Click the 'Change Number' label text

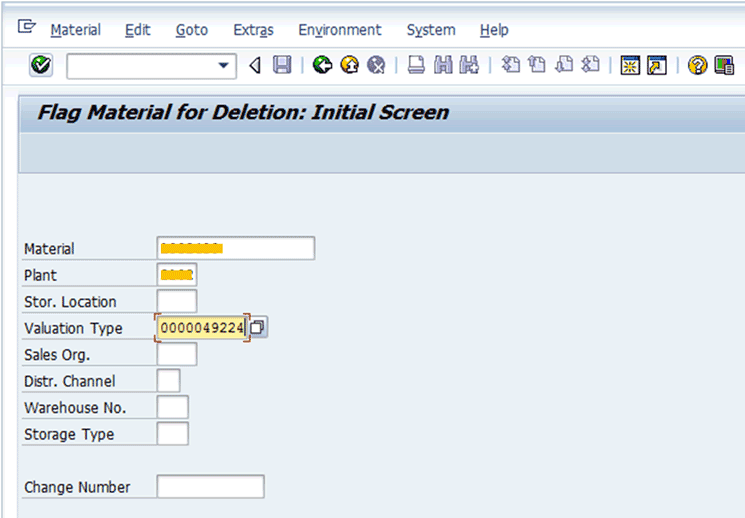tap(77, 487)
